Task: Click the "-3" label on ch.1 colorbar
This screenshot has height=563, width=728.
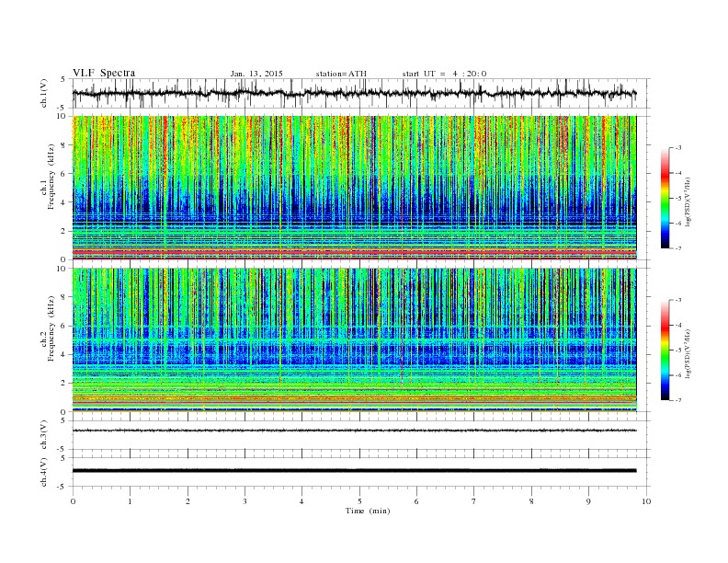Action: 677,148
